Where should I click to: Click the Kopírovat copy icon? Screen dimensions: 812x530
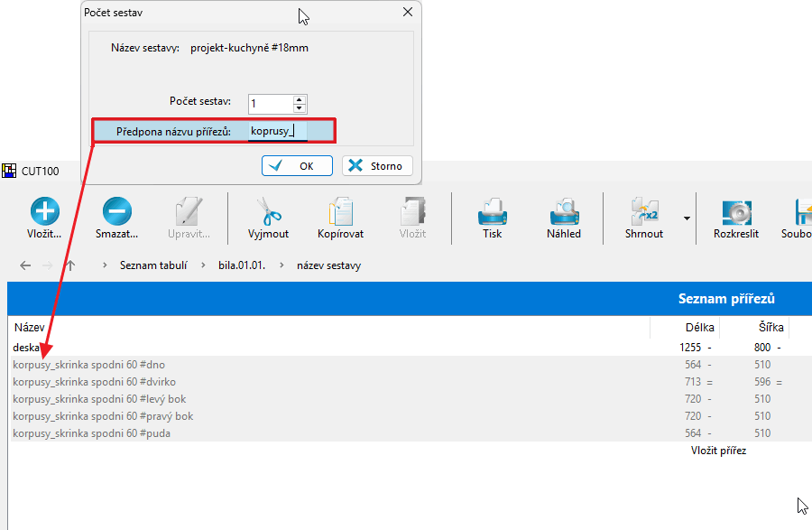(340, 213)
